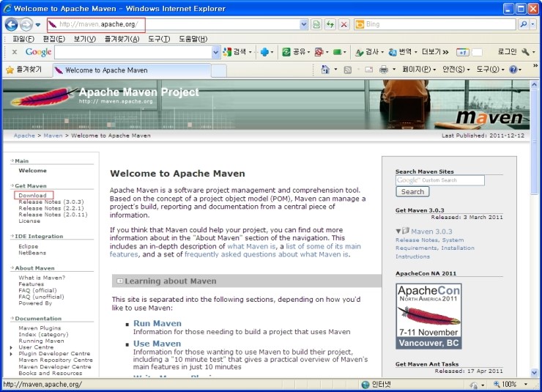Click the ApacheCon North America 2011 banner
Viewport: 542px width, 392px height.
[x=428, y=316]
